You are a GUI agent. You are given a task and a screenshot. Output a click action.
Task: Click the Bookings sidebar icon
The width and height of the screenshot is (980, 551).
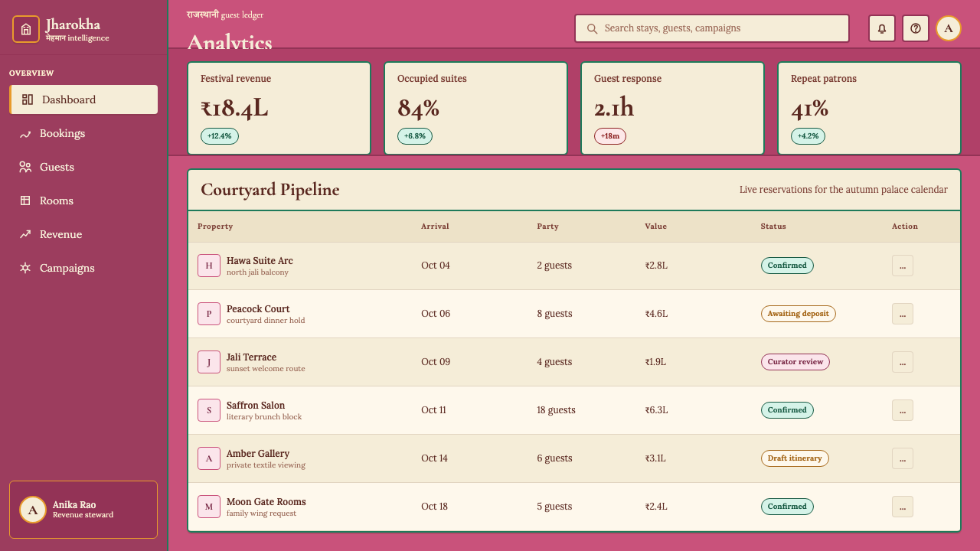coord(25,133)
